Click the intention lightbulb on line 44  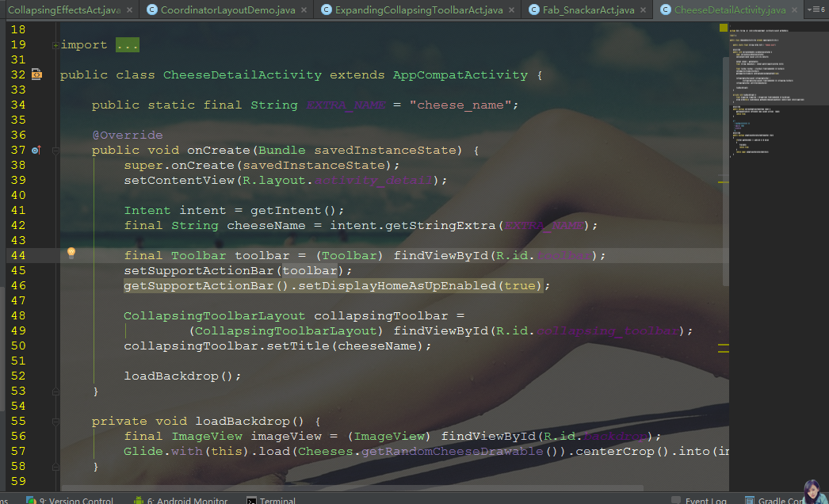tap(71, 253)
